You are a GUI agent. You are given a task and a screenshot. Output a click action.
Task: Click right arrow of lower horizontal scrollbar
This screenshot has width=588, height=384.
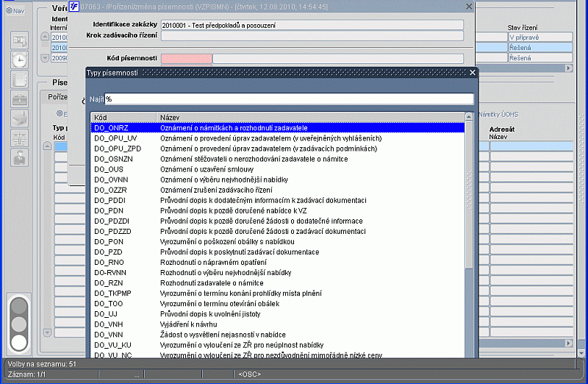pos(569,343)
